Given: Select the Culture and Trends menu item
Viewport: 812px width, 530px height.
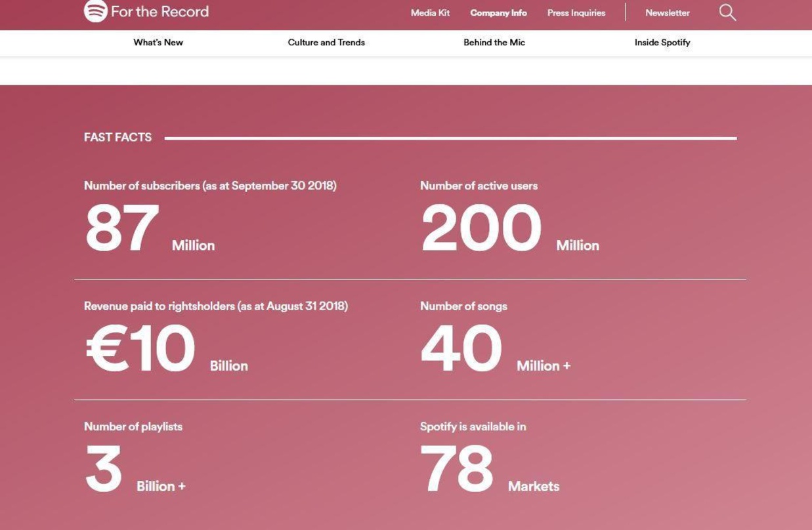Looking at the screenshot, I should tap(326, 43).
